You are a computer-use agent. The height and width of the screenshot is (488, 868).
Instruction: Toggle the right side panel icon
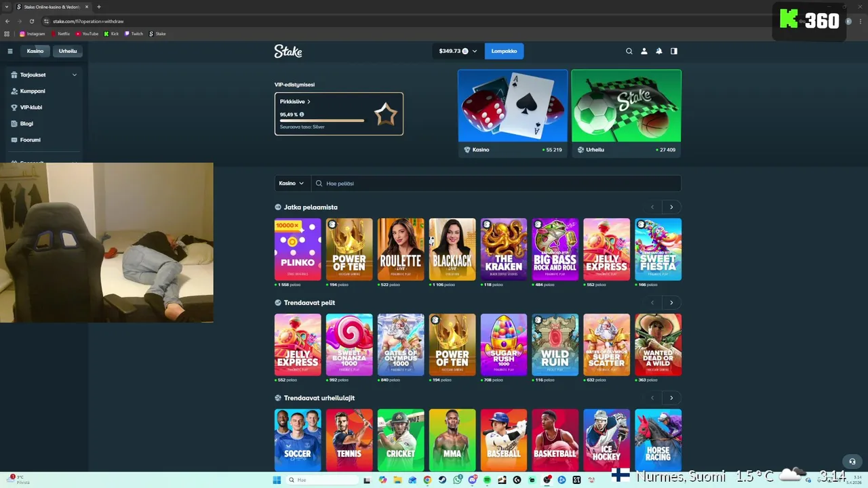(674, 51)
